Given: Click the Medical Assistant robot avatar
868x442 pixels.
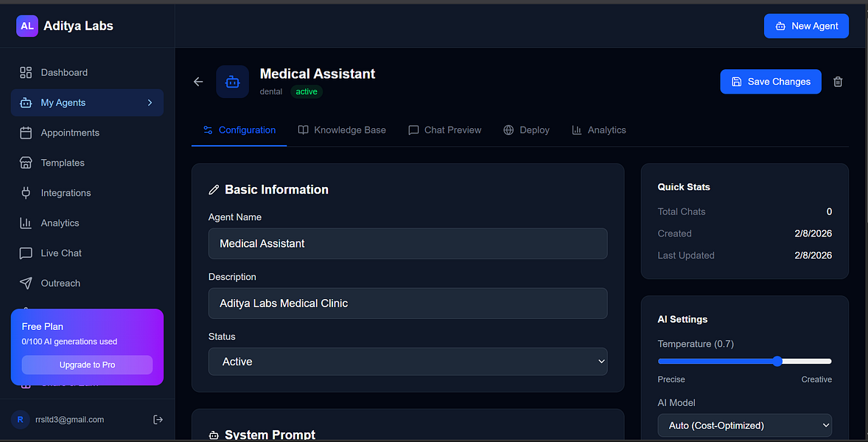Looking at the screenshot, I should 233,82.
